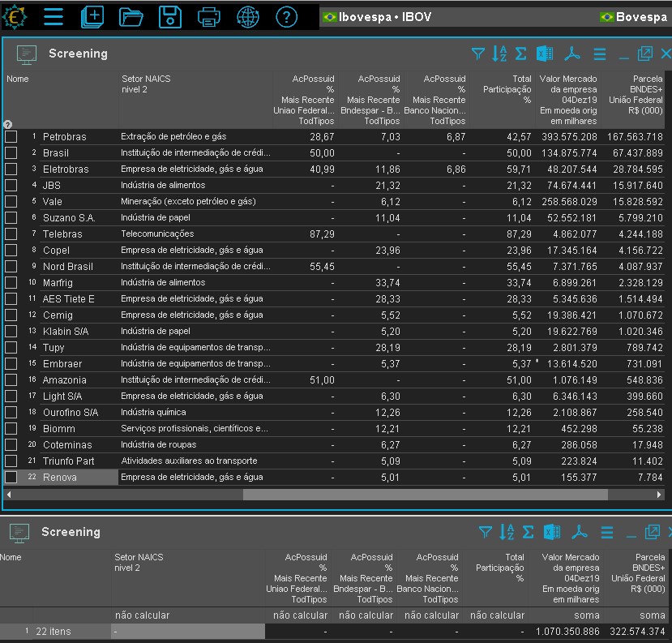Open the 'não calcular' dropdown under Total Participação
This screenshot has width=672, height=643.
point(495,615)
